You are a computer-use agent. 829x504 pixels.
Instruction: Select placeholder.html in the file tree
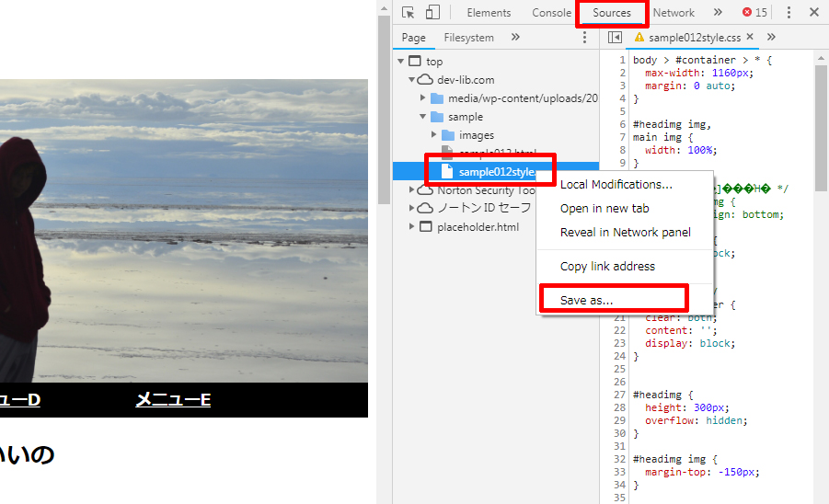pos(478,226)
